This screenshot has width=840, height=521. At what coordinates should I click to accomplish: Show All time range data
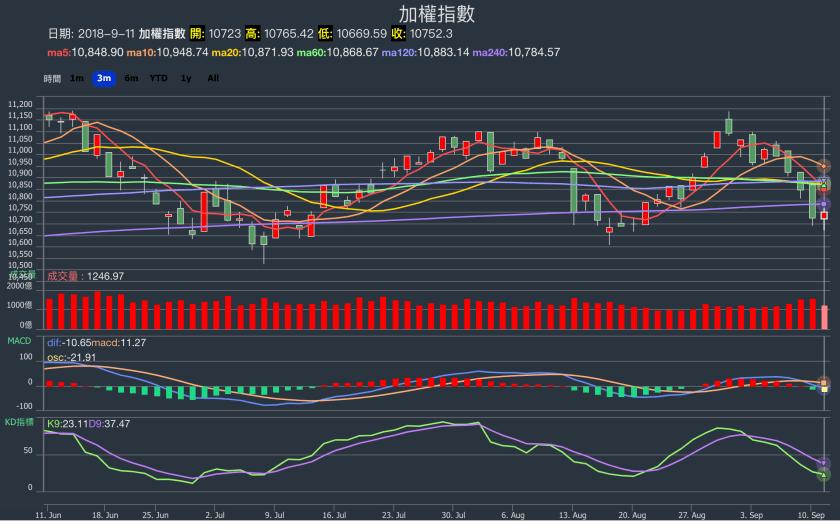pos(213,78)
